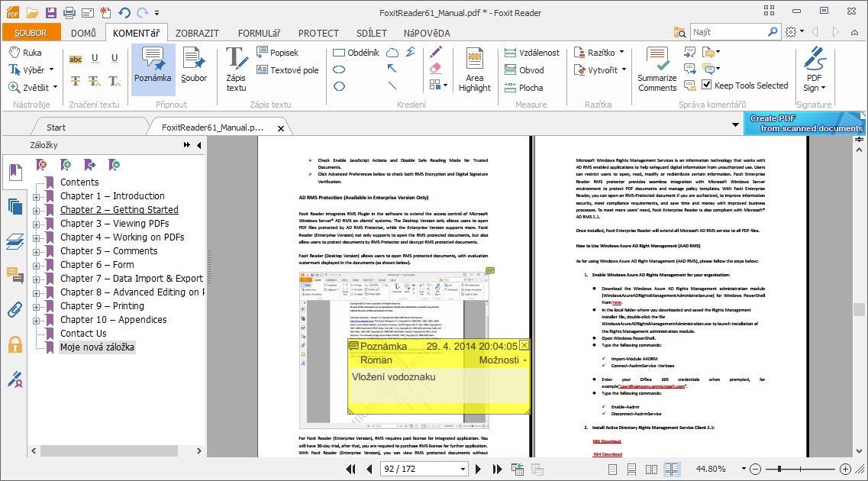
Task: Click the highlight text markup tool
Action: [76, 60]
